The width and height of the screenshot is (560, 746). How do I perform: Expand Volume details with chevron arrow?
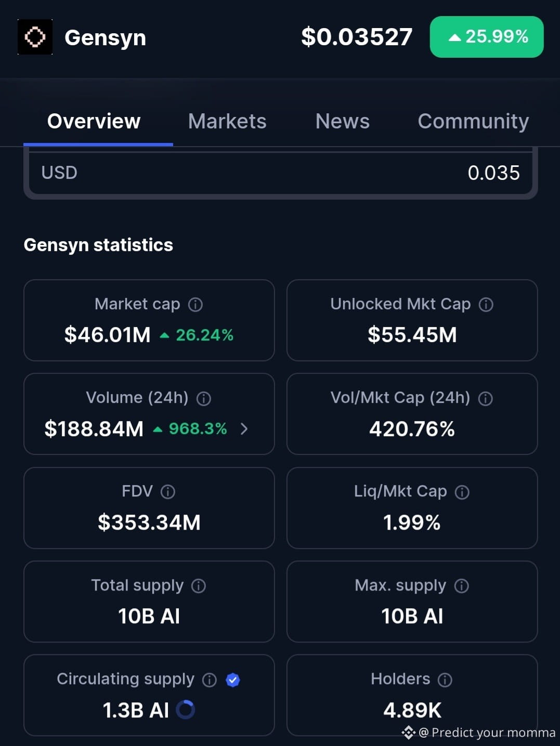[x=244, y=429]
